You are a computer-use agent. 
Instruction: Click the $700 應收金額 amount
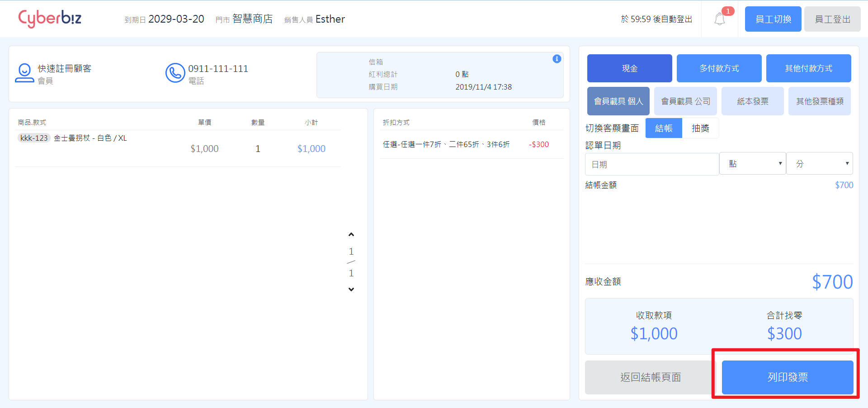tap(832, 282)
